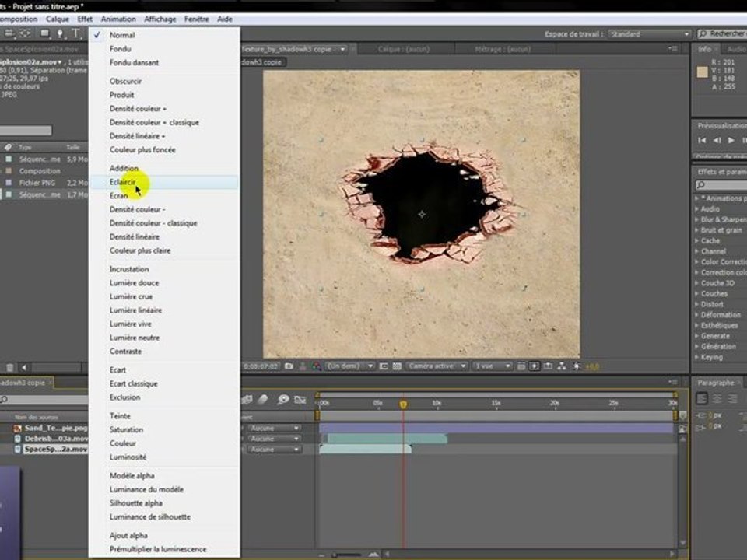
Task: Select the Pan Behind anchor point tool
Action: click(25, 33)
